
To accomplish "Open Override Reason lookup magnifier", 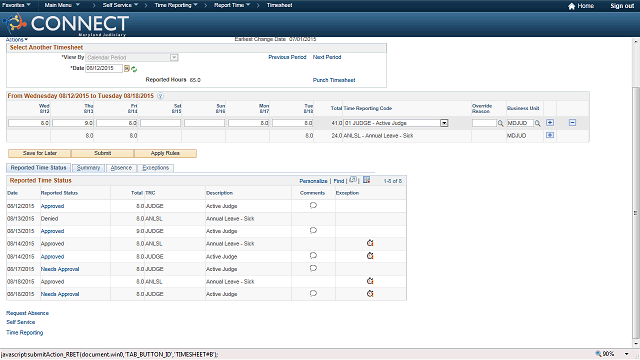I will [500, 123].
